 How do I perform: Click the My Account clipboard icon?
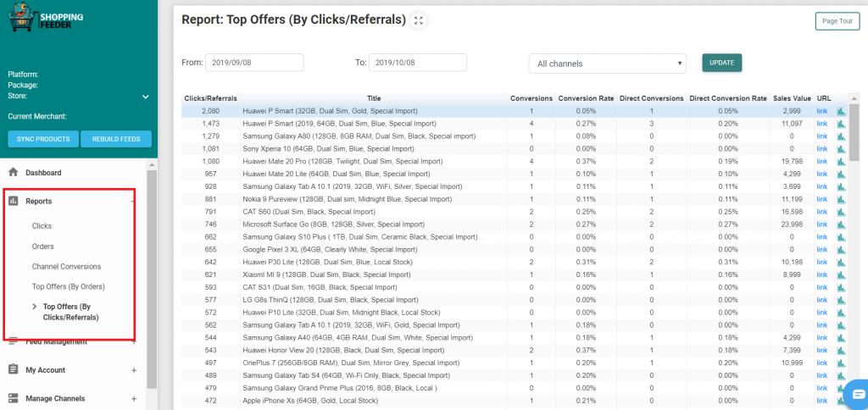[14, 369]
